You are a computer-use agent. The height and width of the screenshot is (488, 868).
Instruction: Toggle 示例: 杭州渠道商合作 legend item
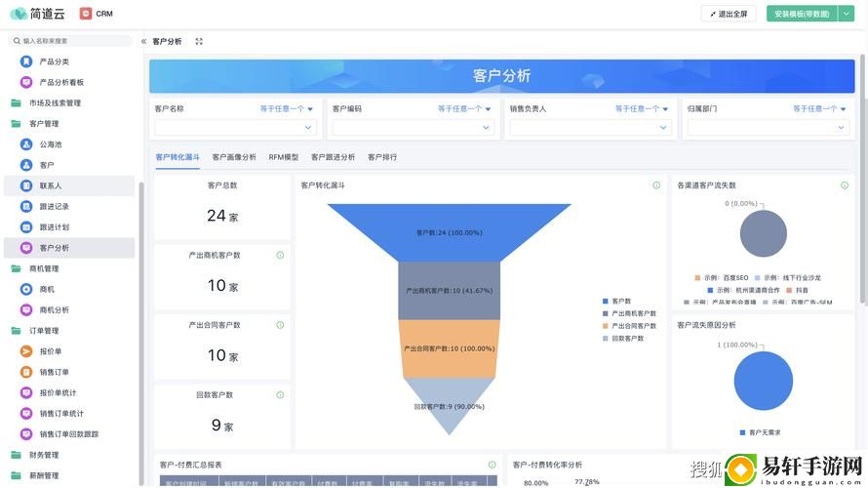[743, 290]
